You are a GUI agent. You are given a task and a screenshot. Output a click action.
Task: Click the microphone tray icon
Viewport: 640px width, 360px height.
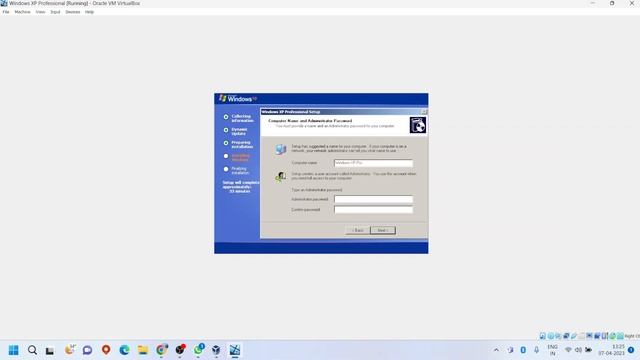[x=537, y=350]
